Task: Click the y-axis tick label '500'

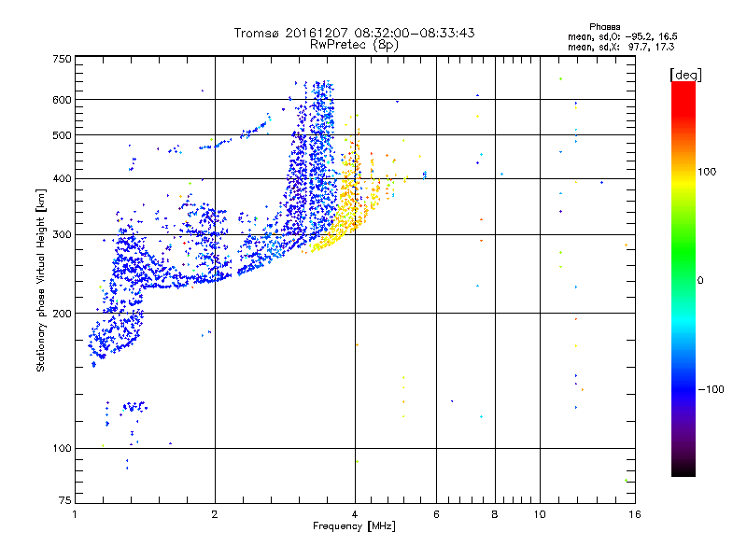Action: pos(62,135)
